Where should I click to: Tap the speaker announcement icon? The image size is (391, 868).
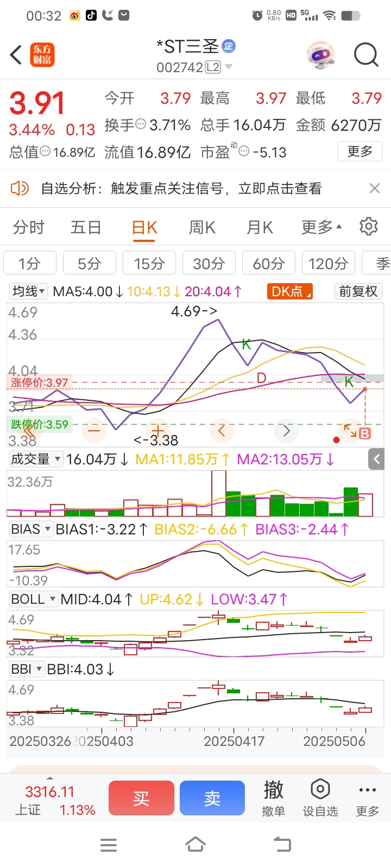pos(20,188)
